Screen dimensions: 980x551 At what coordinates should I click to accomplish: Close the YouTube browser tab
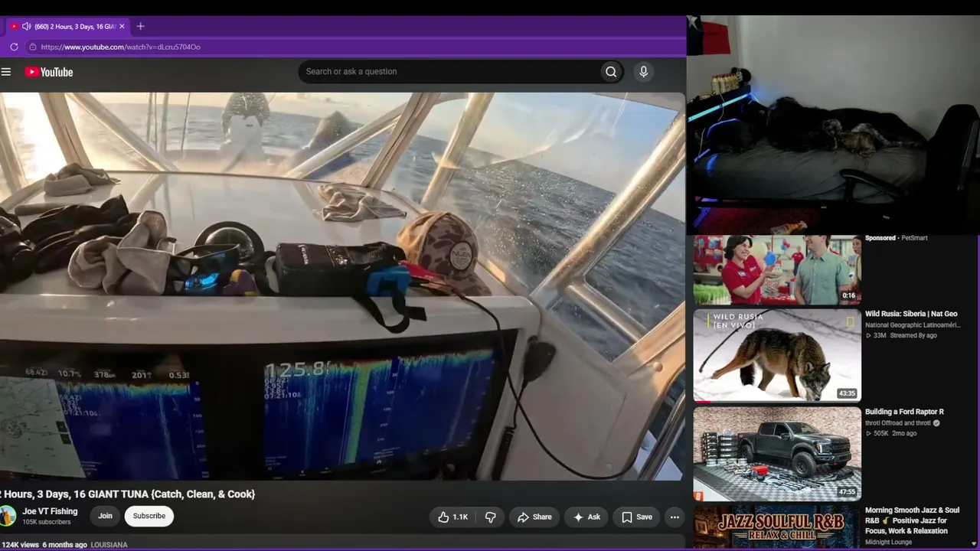(x=122, y=26)
